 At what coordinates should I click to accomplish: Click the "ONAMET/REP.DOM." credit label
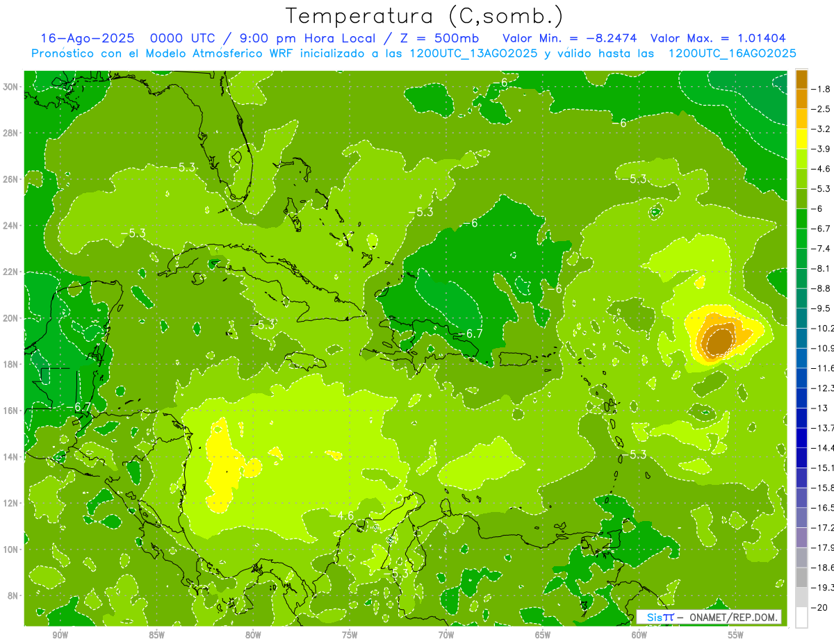[734, 618]
